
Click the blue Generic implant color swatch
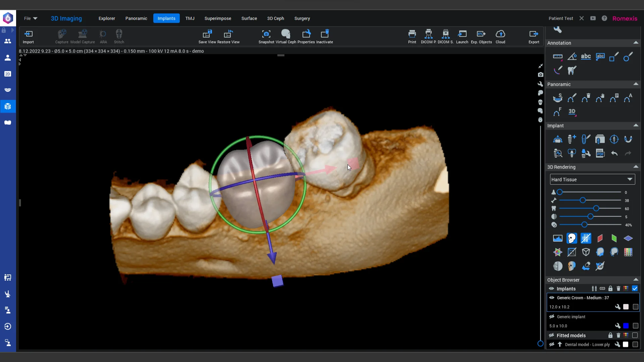click(626, 326)
